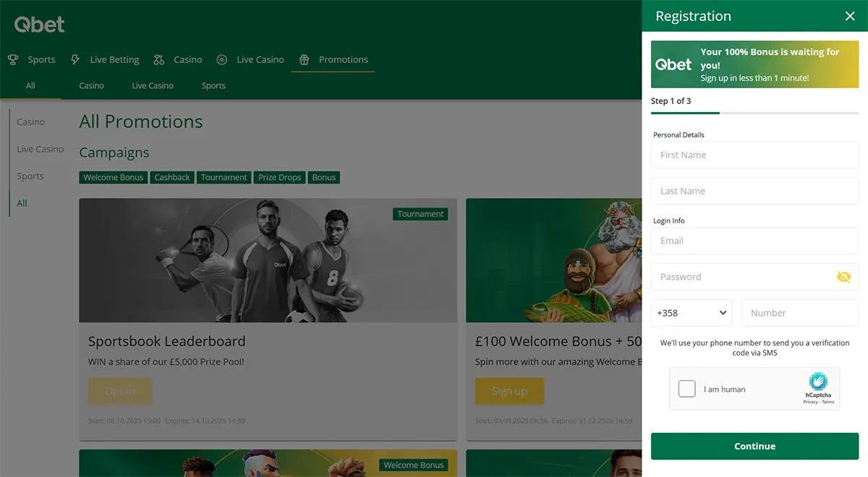This screenshot has width=868, height=477.
Task: Click the Sports trophy icon
Action: 13,60
